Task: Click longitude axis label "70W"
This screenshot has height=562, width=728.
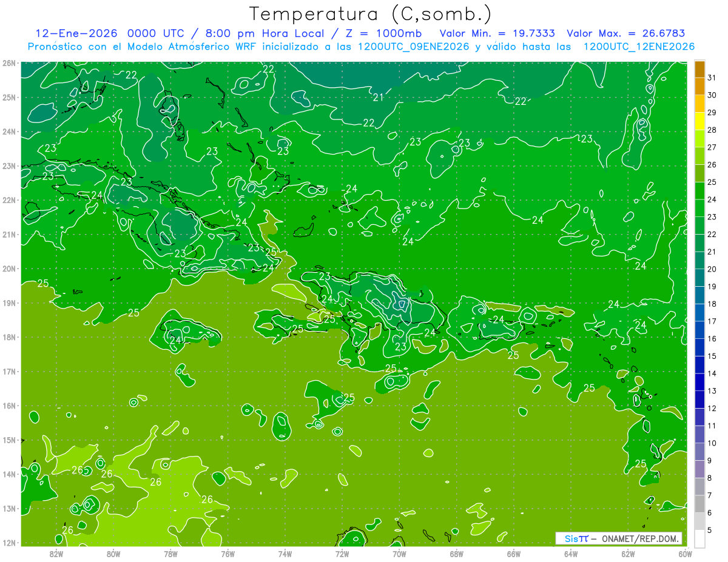Action: point(399,554)
